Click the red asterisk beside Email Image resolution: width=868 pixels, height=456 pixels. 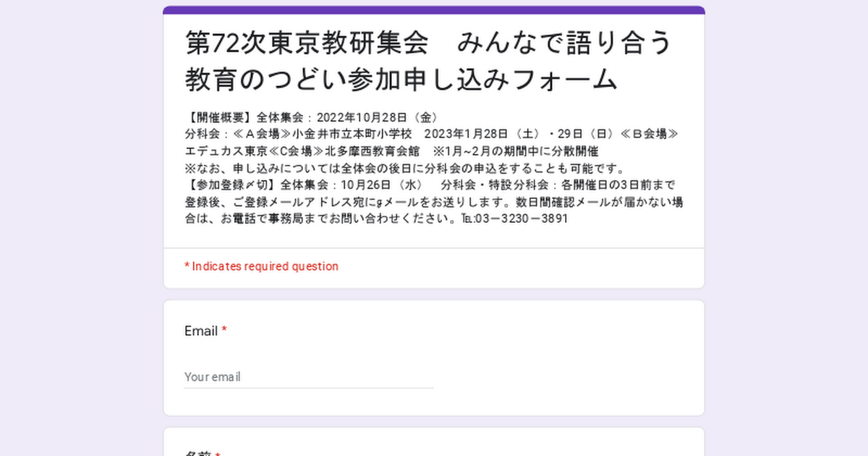point(224,331)
